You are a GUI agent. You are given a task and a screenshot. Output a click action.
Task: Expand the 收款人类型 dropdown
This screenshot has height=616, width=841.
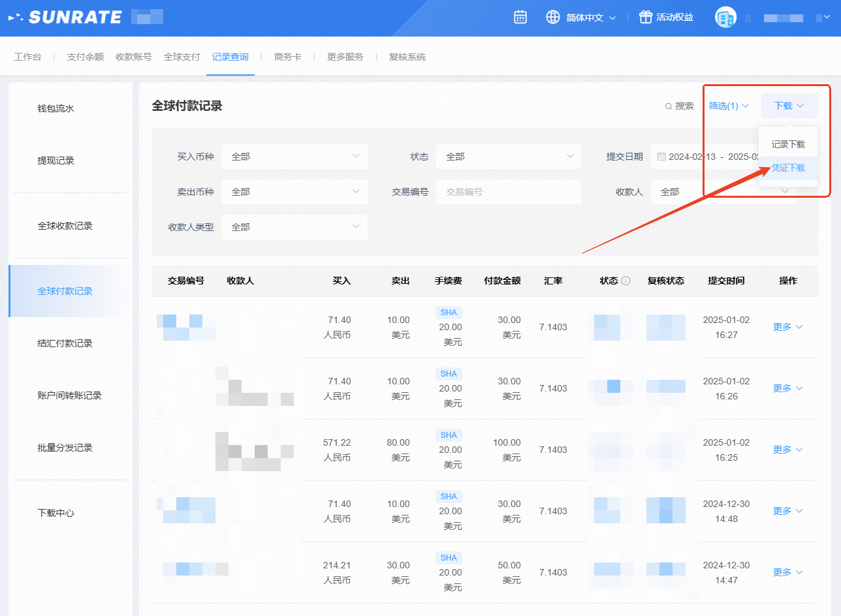click(x=294, y=227)
